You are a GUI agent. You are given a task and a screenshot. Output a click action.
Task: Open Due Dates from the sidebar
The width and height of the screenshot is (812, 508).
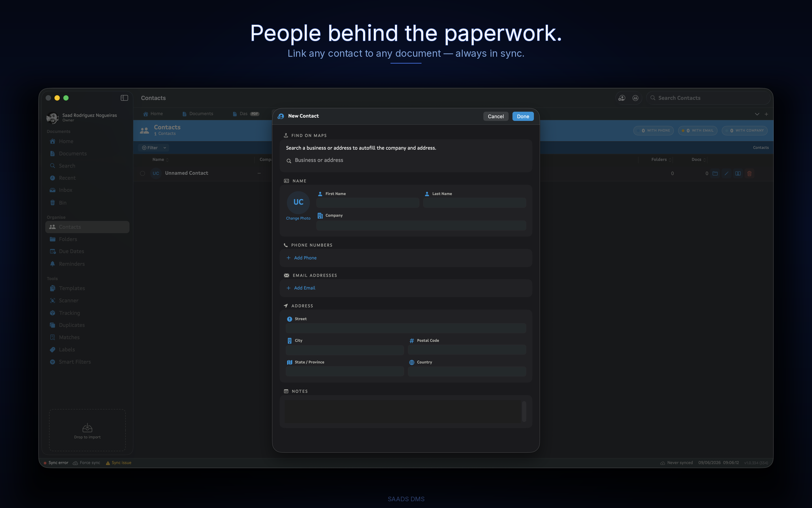click(87, 251)
